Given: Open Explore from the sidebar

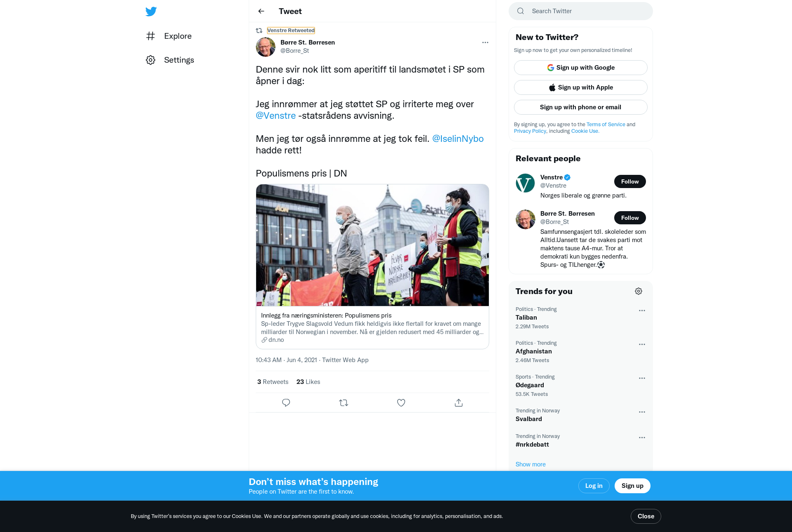Looking at the screenshot, I should [x=169, y=36].
